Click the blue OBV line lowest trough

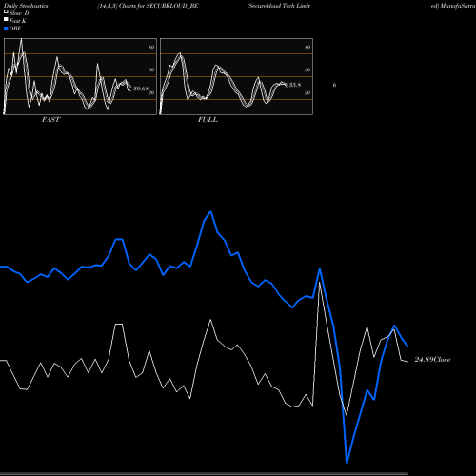[x=347, y=463]
